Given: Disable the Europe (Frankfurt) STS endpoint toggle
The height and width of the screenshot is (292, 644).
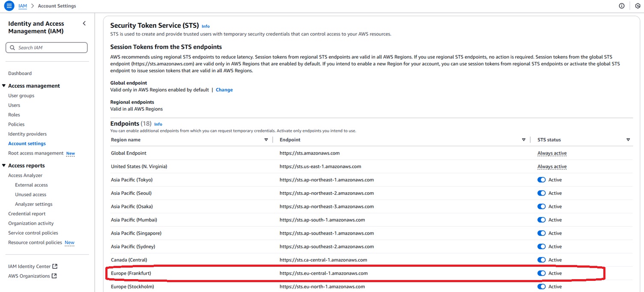Looking at the screenshot, I should 541,273.
